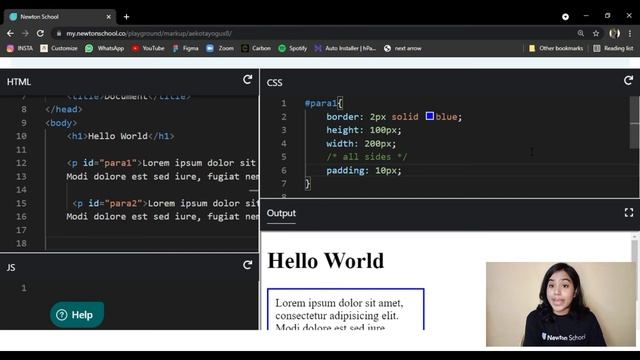Viewport: 640px width, 360px height.
Task: Click the h1 Hello World line in HTML
Action: [120, 136]
